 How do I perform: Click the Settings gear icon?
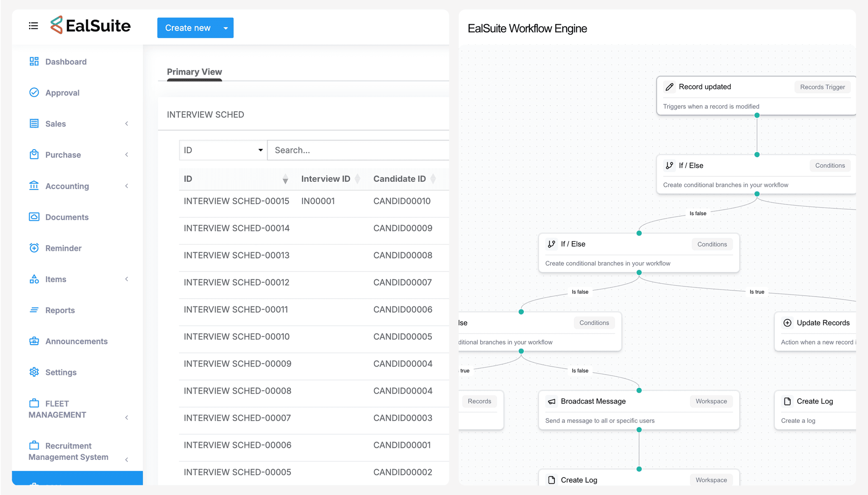click(x=34, y=372)
